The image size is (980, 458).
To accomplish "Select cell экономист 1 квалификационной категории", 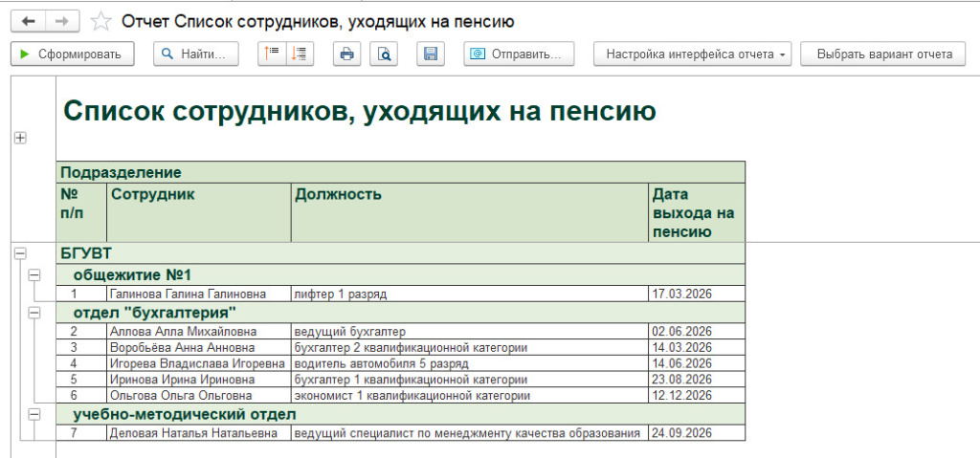I will pyautogui.click(x=469, y=396).
